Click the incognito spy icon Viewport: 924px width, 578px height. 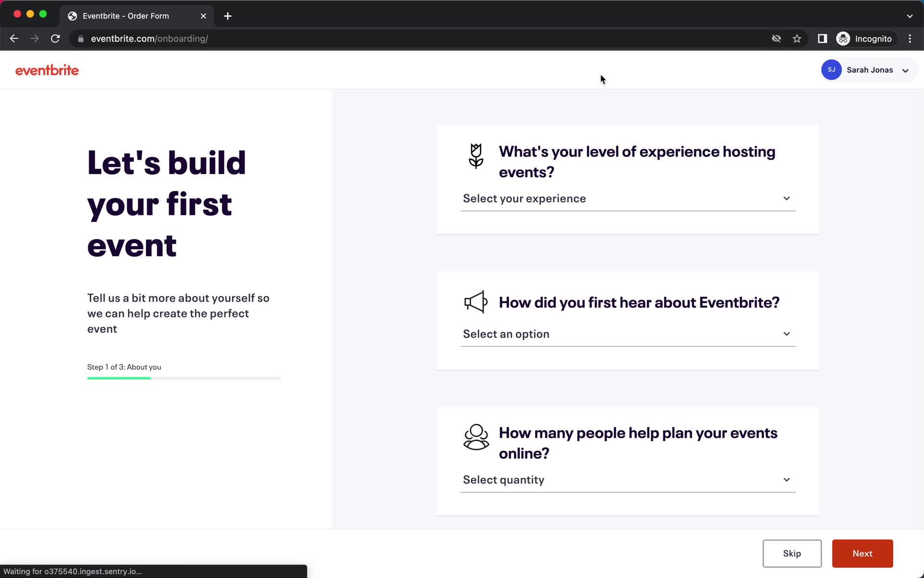843,39
